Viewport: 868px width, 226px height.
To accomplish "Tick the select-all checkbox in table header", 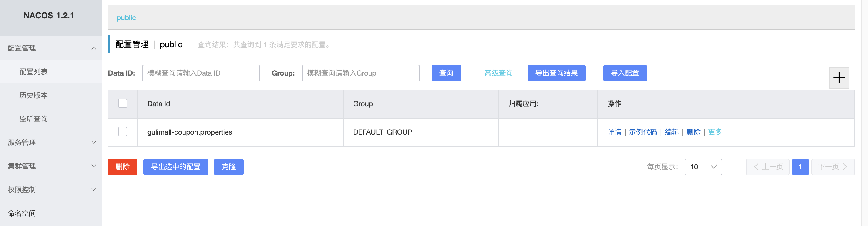I will coord(123,103).
